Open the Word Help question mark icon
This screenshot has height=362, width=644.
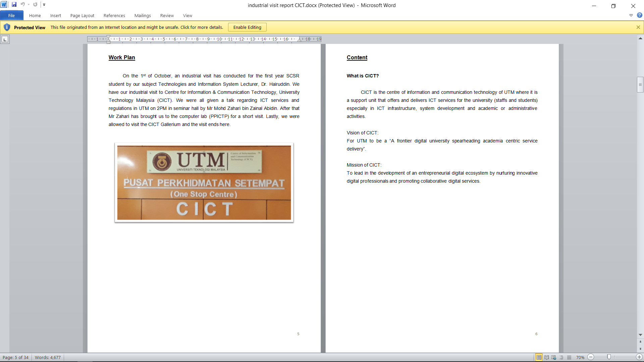pos(639,15)
